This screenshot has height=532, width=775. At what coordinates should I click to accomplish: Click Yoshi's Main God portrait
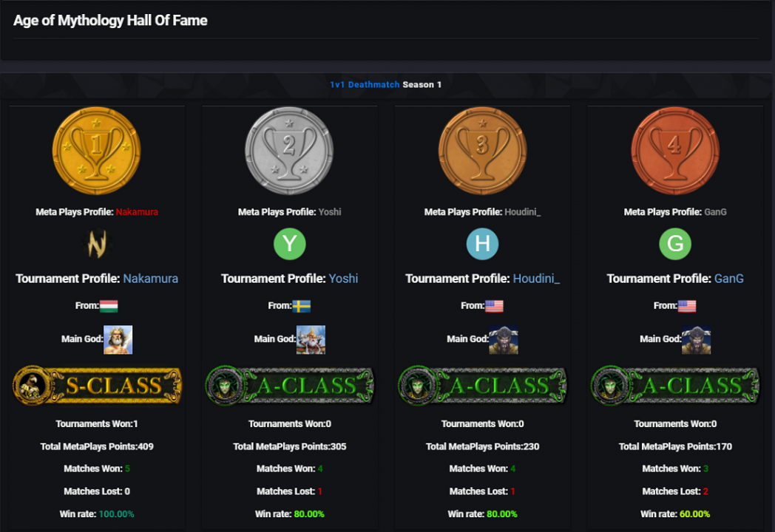pos(311,340)
